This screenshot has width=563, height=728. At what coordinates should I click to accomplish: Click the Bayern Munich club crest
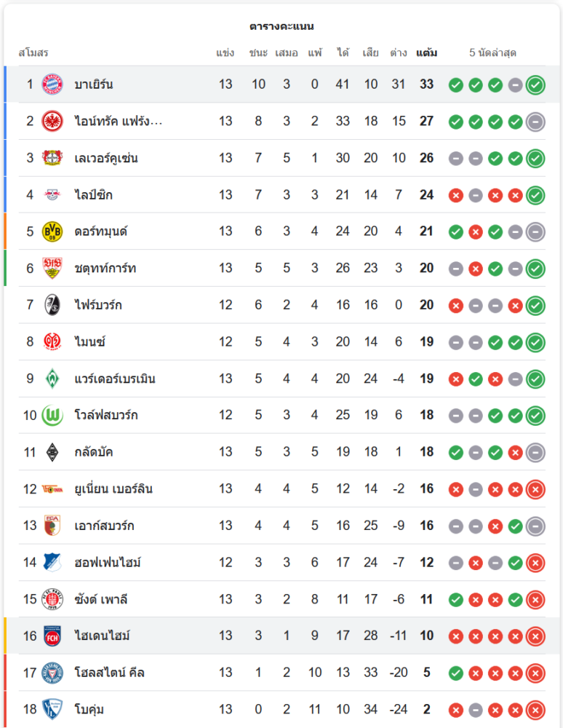[x=52, y=84]
